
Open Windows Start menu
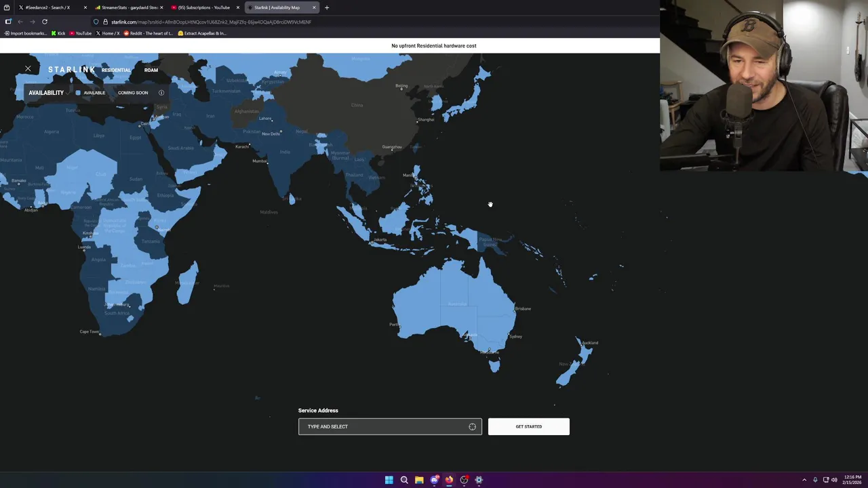pos(389,480)
